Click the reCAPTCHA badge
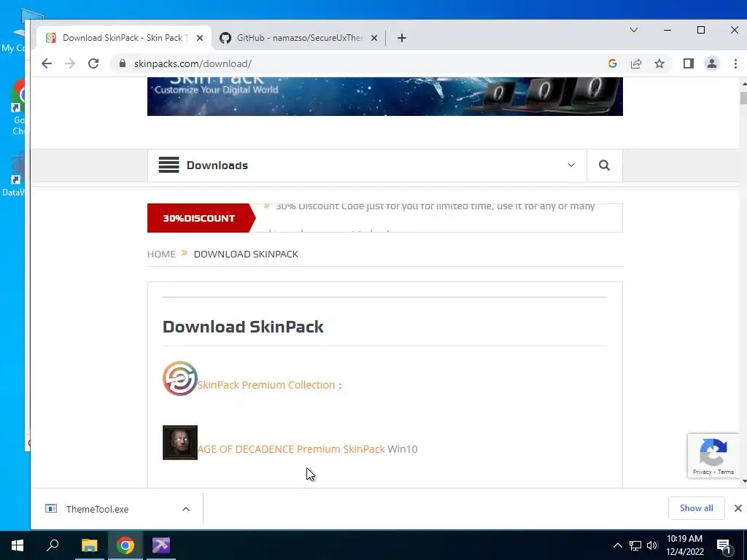The width and height of the screenshot is (747, 560). (x=713, y=455)
